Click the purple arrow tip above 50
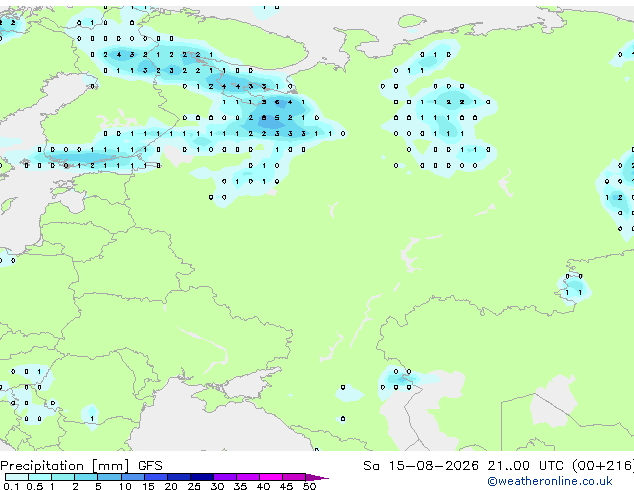The width and height of the screenshot is (634, 490). pyautogui.click(x=317, y=477)
